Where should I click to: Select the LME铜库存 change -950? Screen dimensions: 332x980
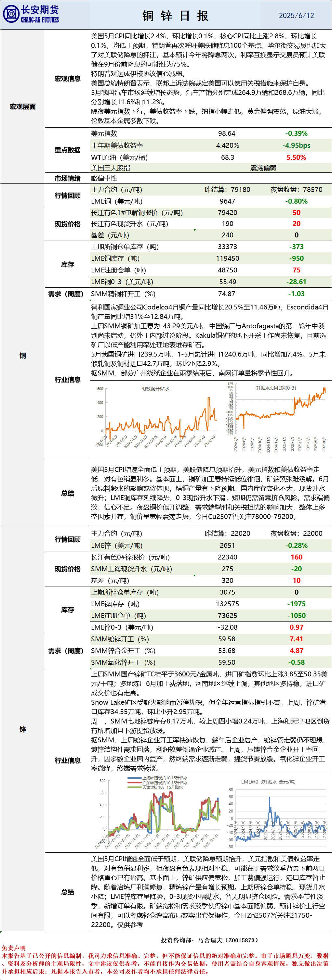(x=296, y=259)
